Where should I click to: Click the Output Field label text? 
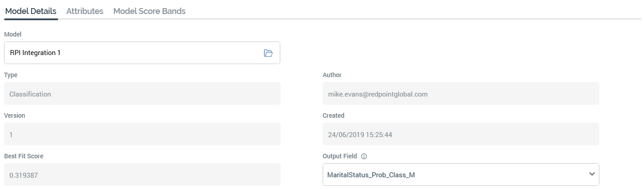[x=339, y=156]
